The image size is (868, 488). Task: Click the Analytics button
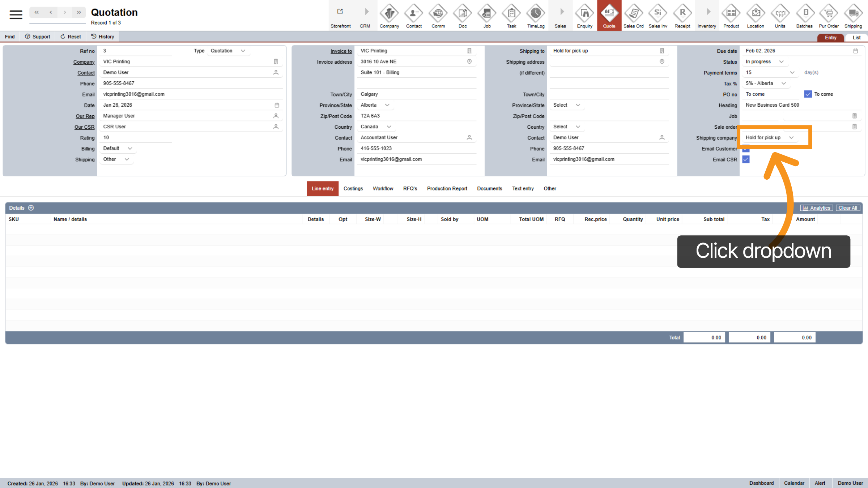coord(816,208)
